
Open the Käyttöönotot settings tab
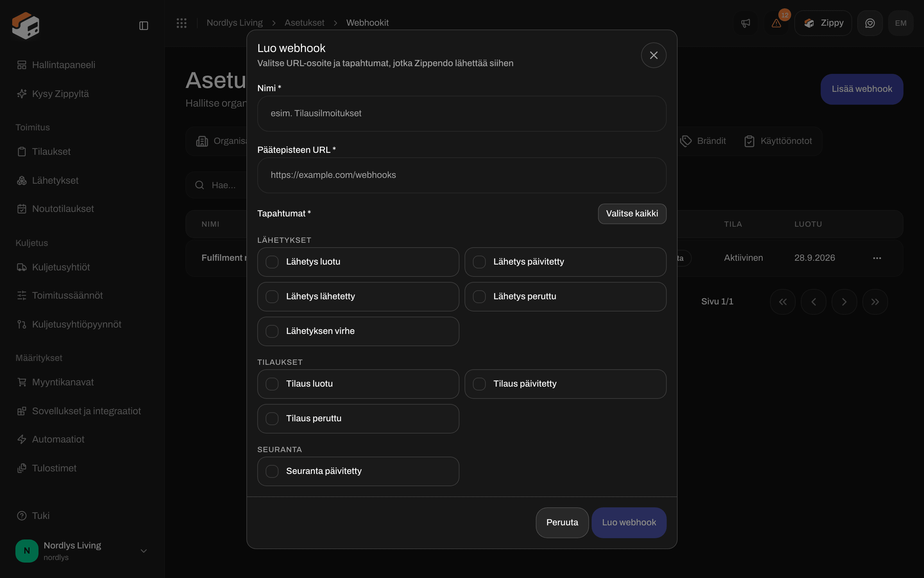[x=778, y=141]
